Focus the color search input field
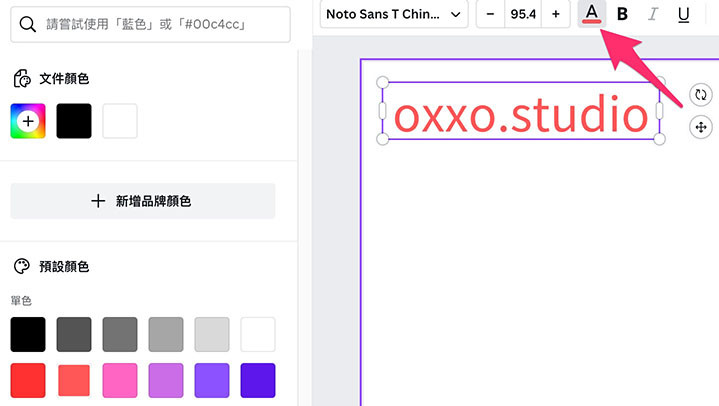The height and width of the screenshot is (406, 719). [x=150, y=24]
